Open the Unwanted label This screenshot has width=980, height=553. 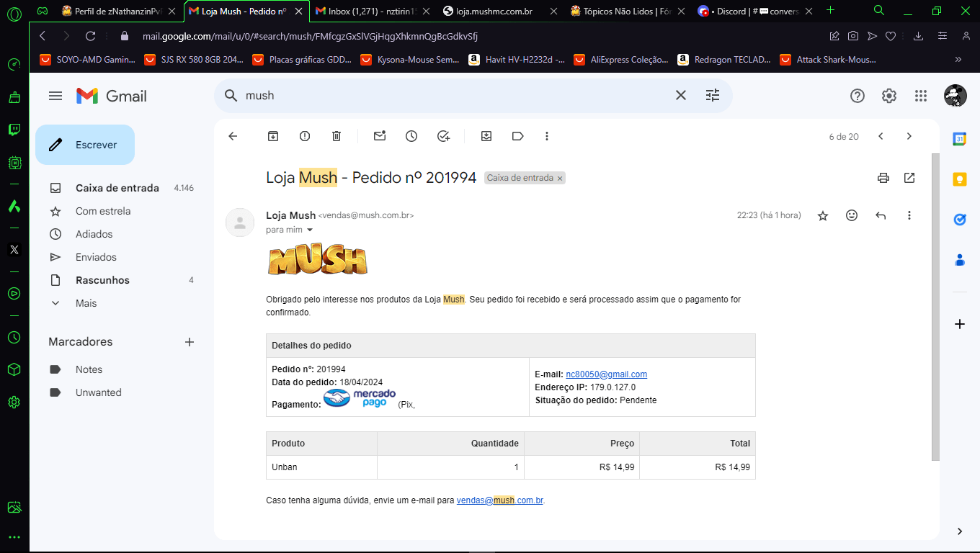click(x=99, y=392)
